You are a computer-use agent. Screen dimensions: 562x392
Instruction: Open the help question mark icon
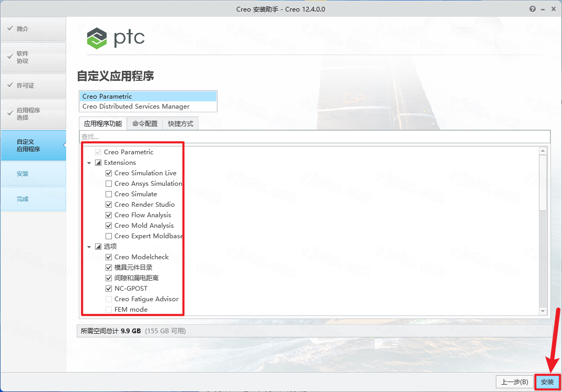pos(533,9)
